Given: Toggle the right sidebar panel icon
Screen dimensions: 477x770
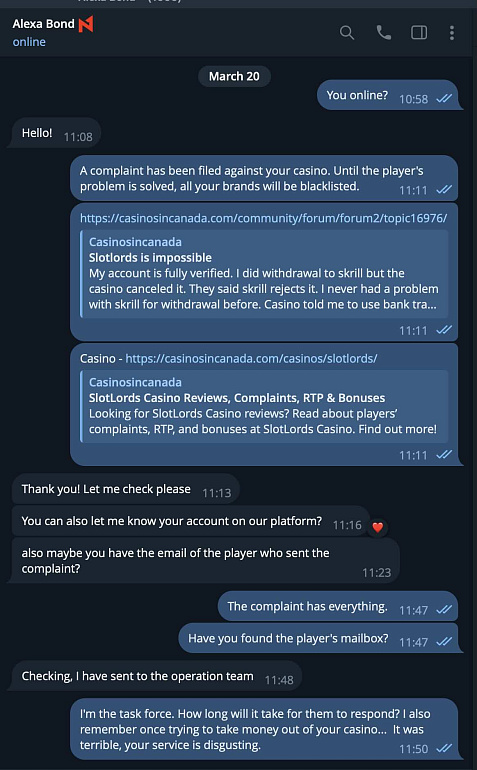Looking at the screenshot, I should (x=419, y=33).
